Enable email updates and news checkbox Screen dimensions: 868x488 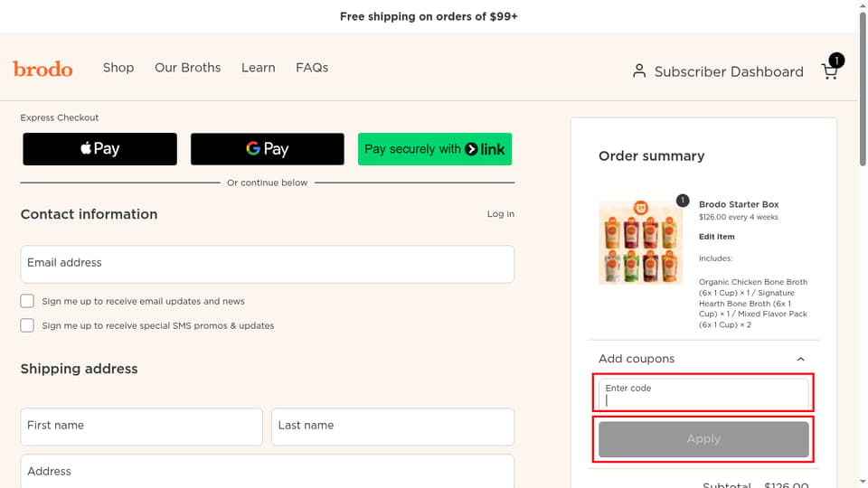point(27,301)
